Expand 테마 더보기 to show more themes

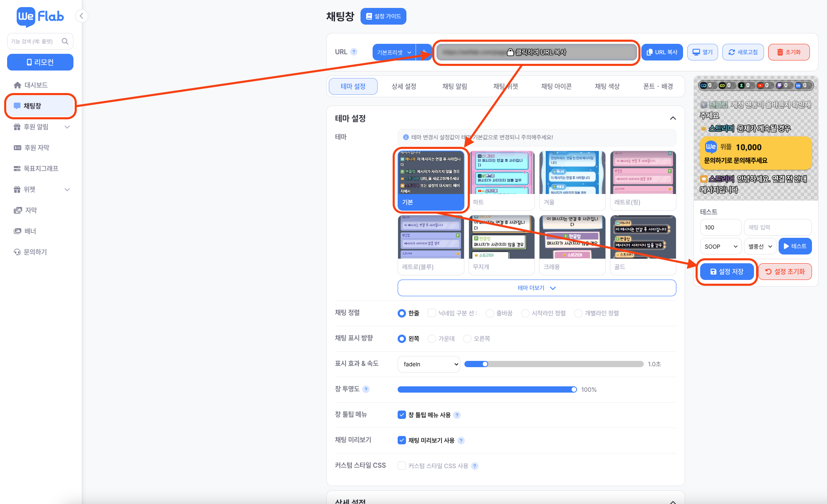click(537, 288)
